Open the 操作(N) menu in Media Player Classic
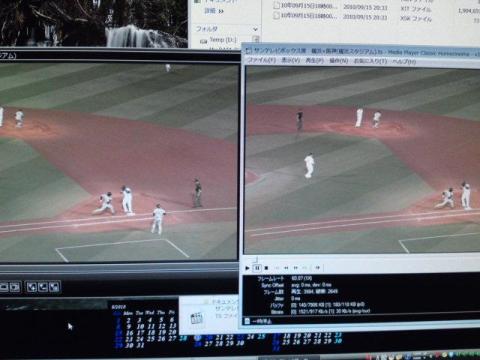The width and height of the screenshot is (480, 360). point(339,61)
